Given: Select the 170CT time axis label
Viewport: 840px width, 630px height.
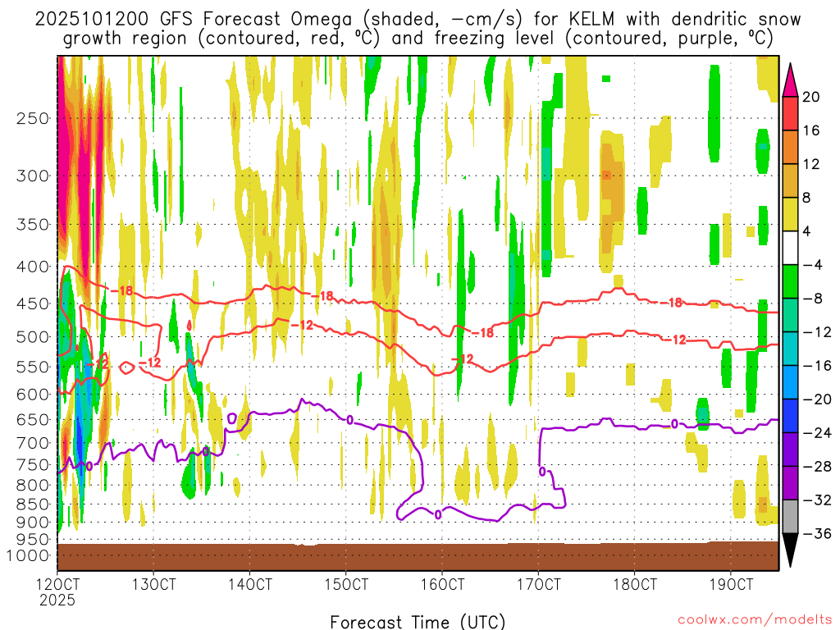Looking at the screenshot, I should pos(538,584).
